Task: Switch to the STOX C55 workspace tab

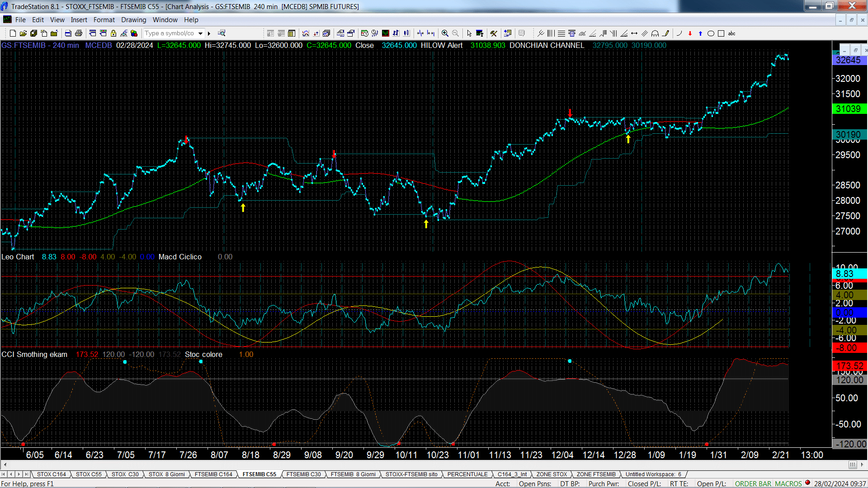Action: coord(89,474)
